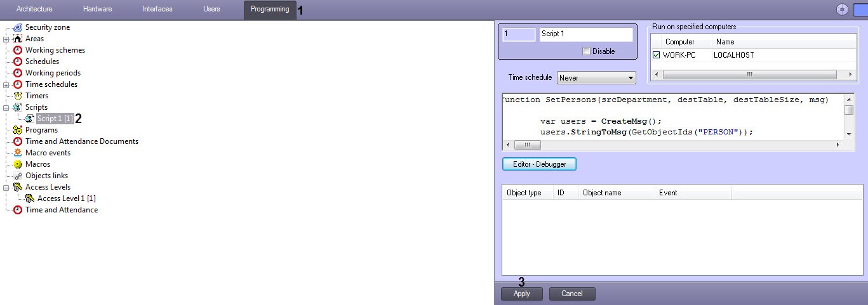
Task: Select Access Level 1 [1] item
Action: click(67, 198)
